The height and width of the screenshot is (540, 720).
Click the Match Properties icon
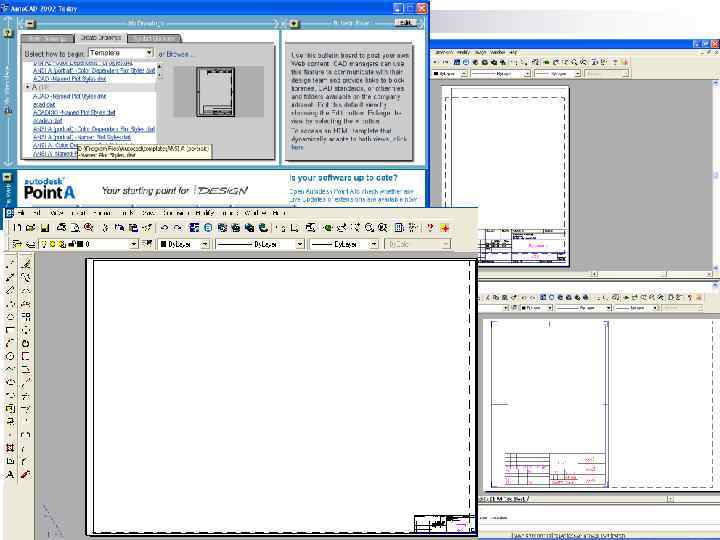pos(147,227)
